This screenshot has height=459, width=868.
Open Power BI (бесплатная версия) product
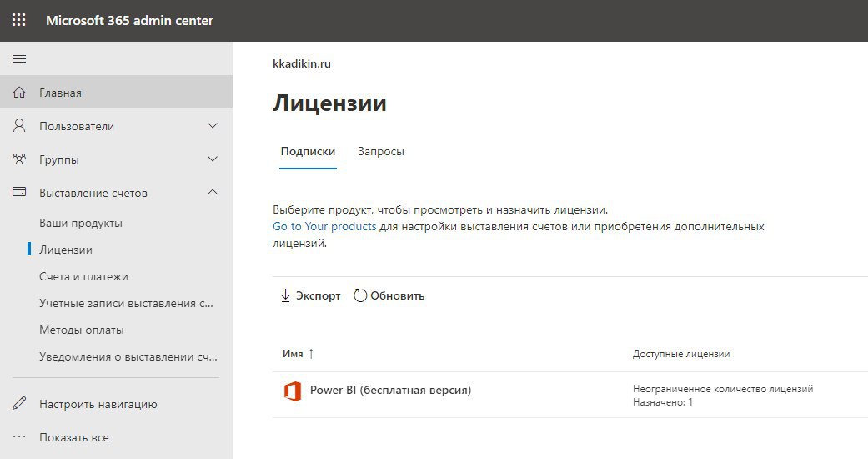tap(390, 390)
